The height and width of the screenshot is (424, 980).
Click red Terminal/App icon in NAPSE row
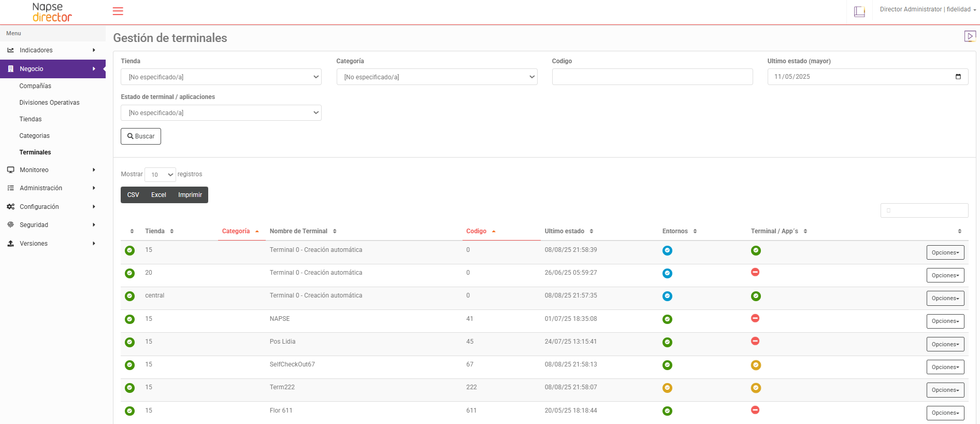pos(755,318)
